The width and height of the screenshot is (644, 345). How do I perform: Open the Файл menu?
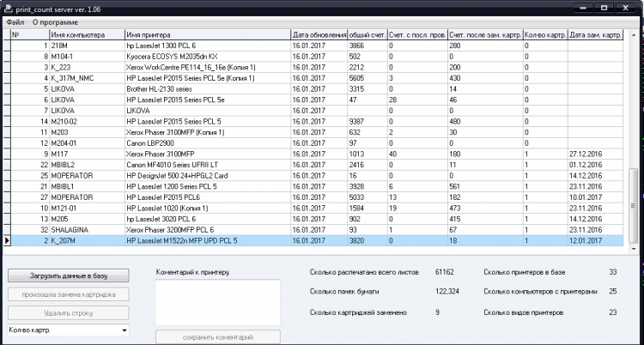coord(15,21)
